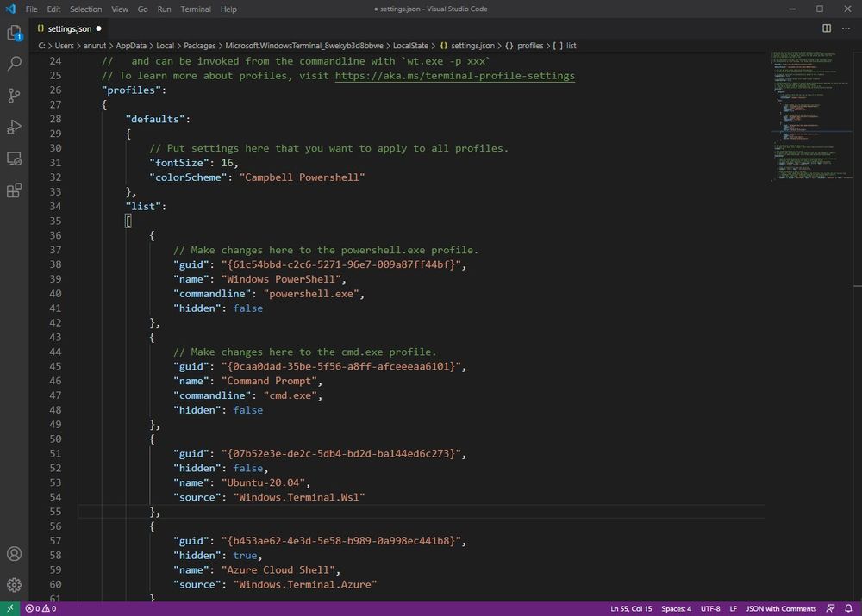Image resolution: width=862 pixels, height=616 pixels.
Task: Open the Run menu
Action: 164,9
